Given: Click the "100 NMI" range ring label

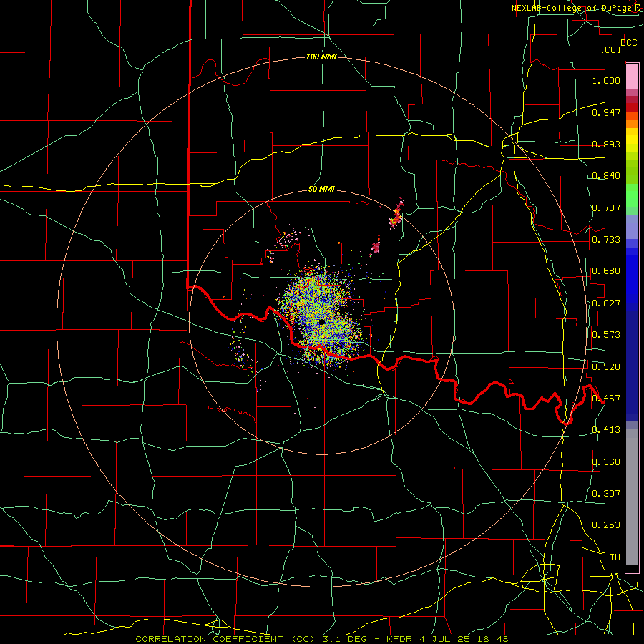Looking at the screenshot, I should click(x=321, y=57).
